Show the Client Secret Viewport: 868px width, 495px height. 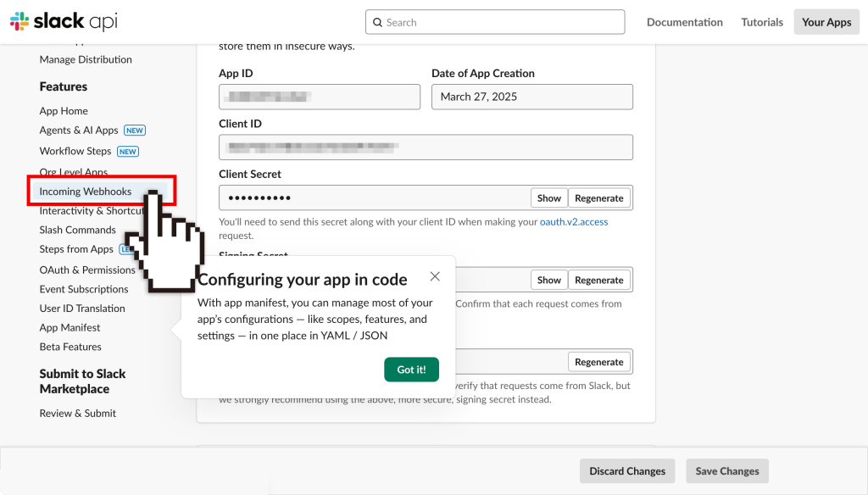pos(549,198)
